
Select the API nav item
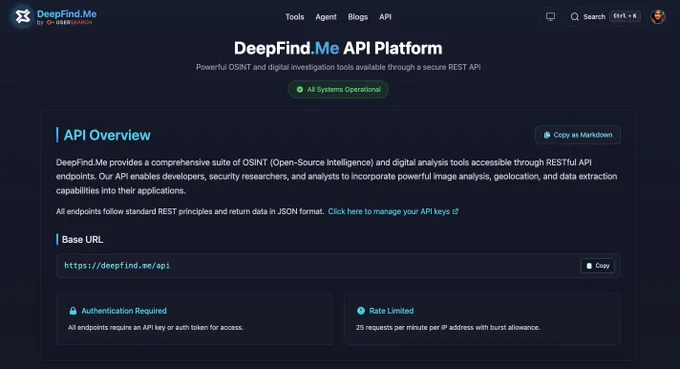pos(385,17)
